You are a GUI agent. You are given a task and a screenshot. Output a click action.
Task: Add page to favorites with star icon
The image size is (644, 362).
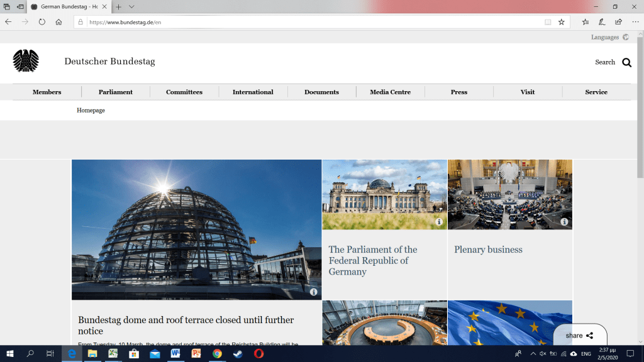(x=561, y=21)
